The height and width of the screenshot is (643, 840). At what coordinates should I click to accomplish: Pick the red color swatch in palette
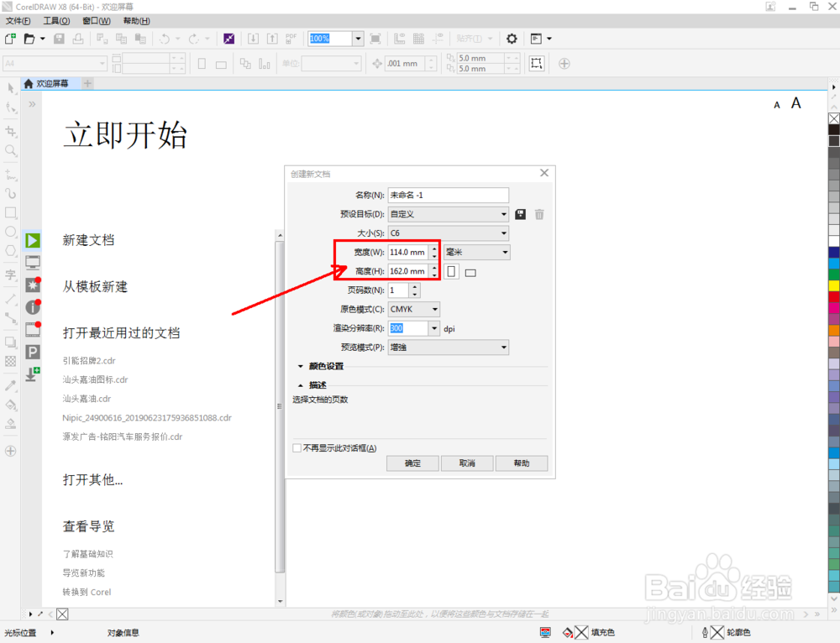point(834,296)
